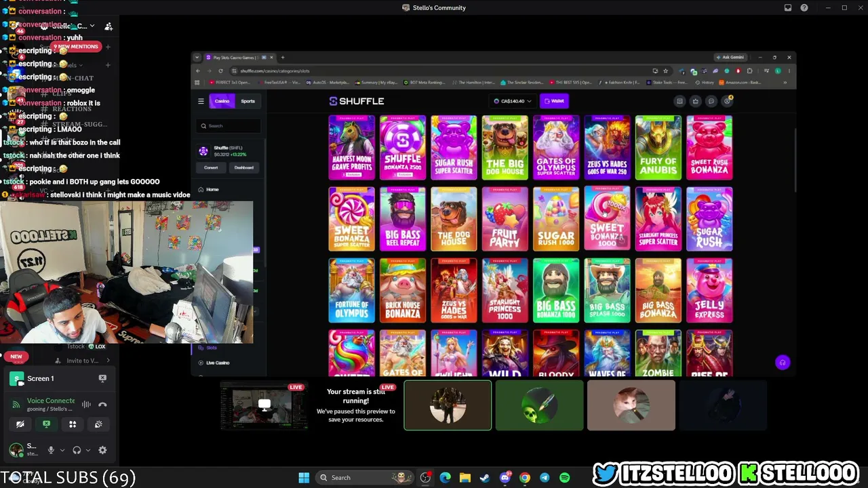The width and height of the screenshot is (868, 488).
Task: Open the Discord soundboard button
Action: [x=98, y=424]
